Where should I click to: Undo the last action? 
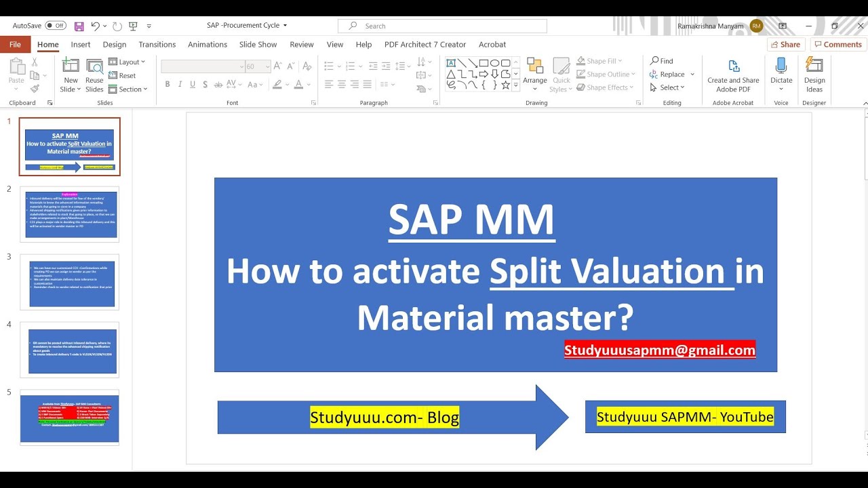click(x=95, y=26)
